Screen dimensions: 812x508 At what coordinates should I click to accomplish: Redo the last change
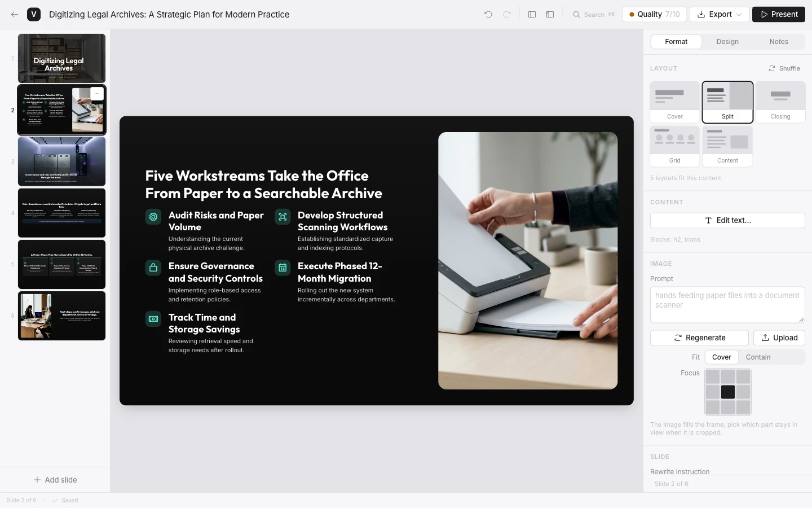click(507, 15)
